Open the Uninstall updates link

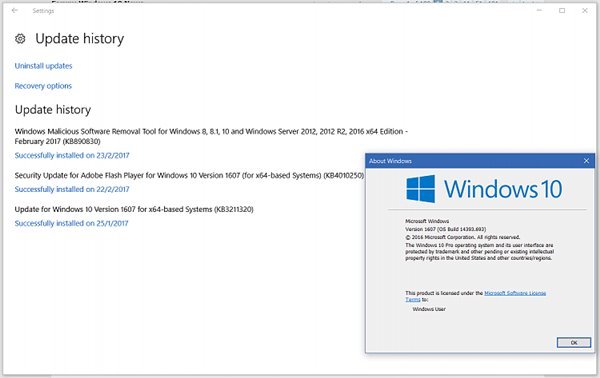43,66
